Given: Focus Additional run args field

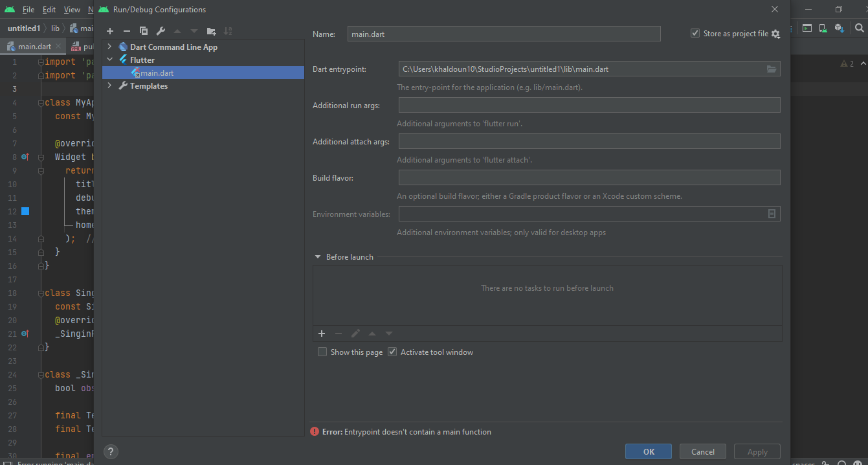Looking at the screenshot, I should pyautogui.click(x=589, y=105).
